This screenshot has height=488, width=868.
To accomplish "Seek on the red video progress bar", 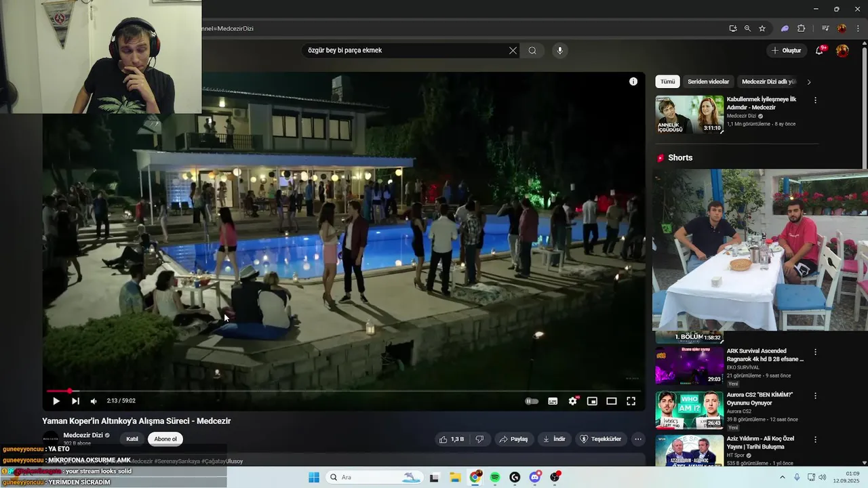I will (x=344, y=391).
